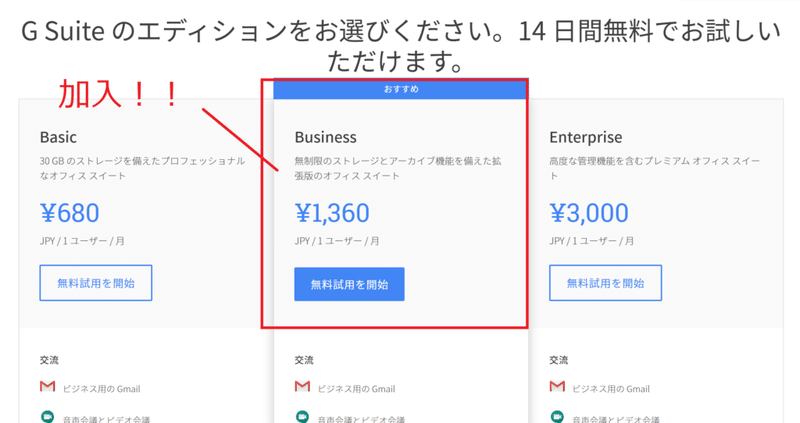Click the red 加入!! annotation text
Screen dimensions: 800x423
(x=117, y=95)
